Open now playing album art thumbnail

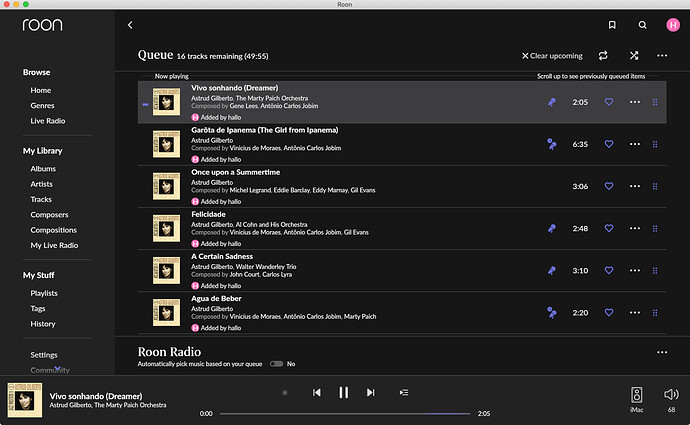point(25,400)
